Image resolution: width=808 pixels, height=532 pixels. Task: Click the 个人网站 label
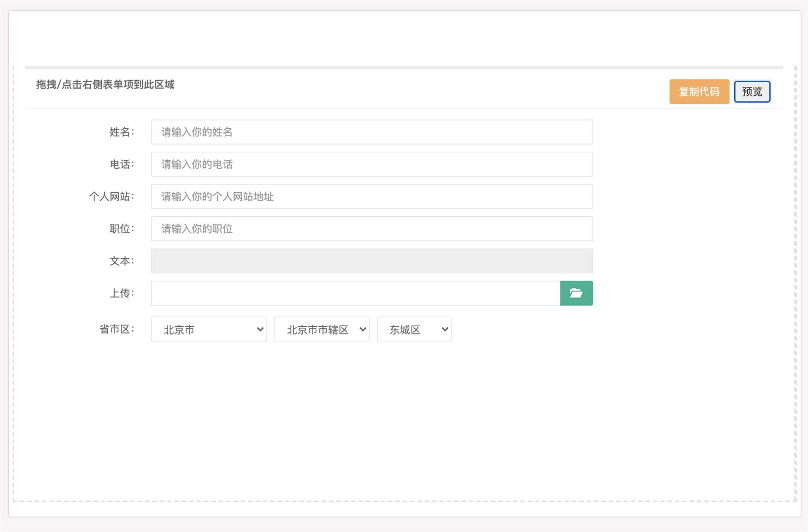point(111,196)
